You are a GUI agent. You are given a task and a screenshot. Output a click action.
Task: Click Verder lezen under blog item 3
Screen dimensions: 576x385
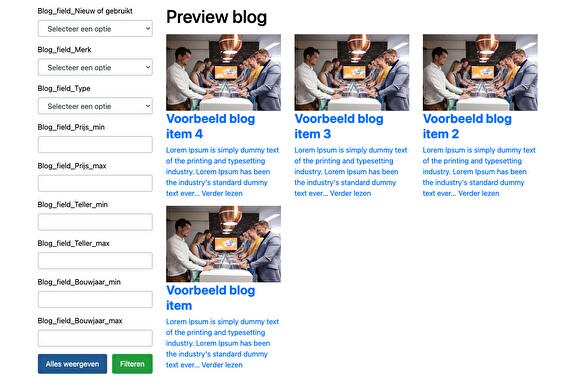pyautogui.click(x=350, y=193)
